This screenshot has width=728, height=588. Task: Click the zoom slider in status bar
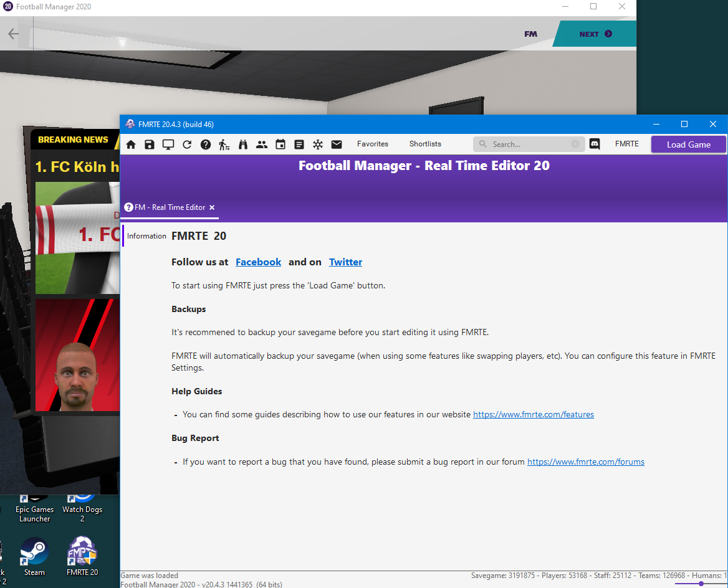coord(701,584)
